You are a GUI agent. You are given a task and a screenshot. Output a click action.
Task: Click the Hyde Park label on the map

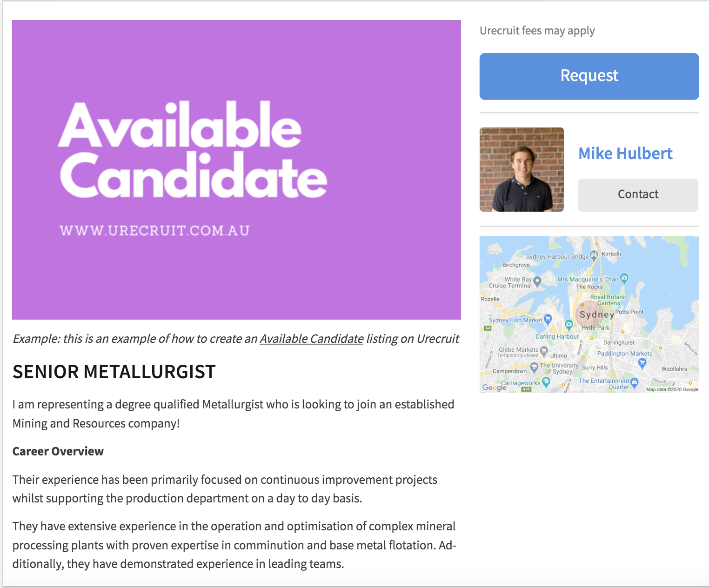[x=595, y=328]
